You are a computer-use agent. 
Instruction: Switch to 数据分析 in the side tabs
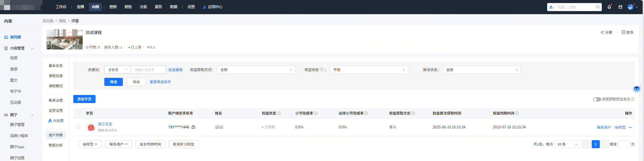click(x=56, y=145)
